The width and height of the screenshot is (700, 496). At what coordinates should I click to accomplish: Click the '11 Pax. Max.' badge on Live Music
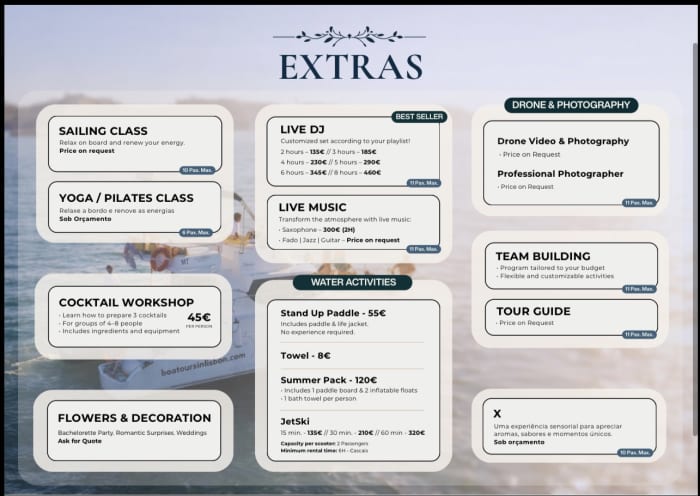(424, 249)
